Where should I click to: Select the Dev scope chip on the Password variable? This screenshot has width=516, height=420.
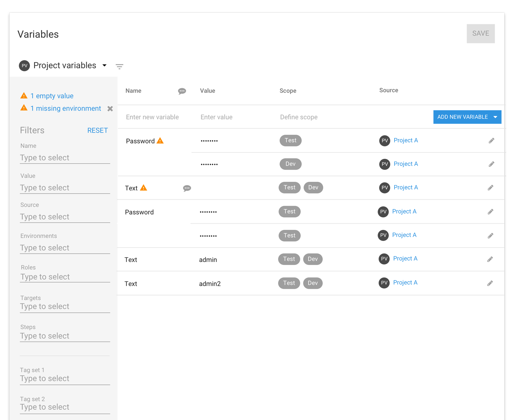pos(291,164)
